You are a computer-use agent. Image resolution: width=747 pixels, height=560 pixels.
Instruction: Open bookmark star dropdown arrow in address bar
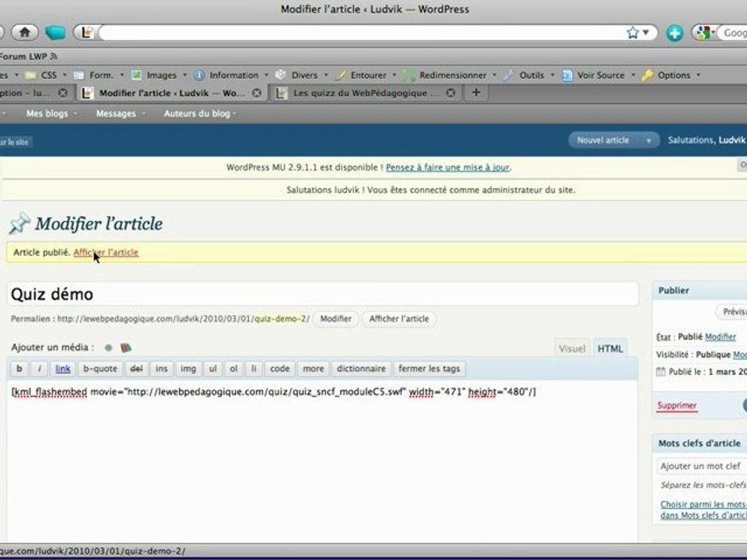[646, 33]
